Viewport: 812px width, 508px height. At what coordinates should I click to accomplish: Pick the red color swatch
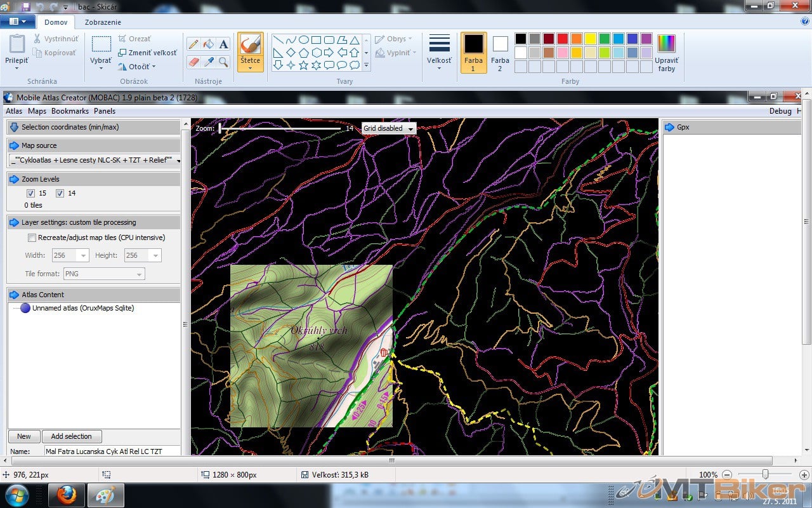click(x=562, y=39)
